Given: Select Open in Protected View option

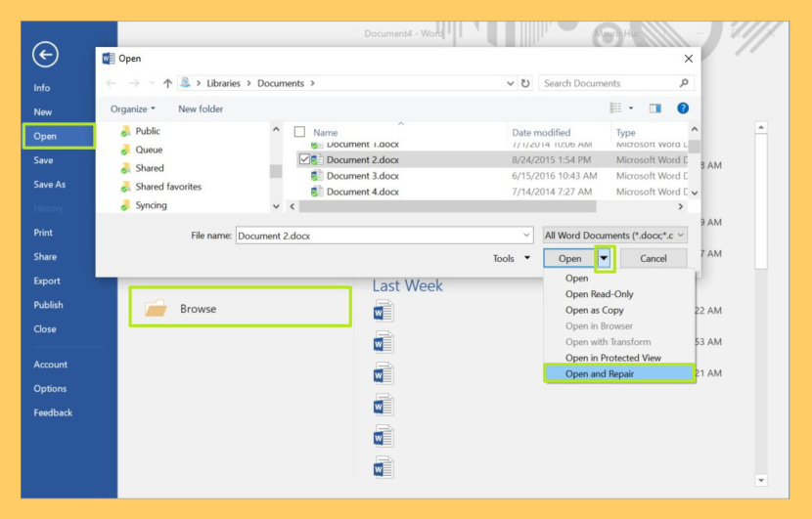Looking at the screenshot, I should tap(612, 358).
